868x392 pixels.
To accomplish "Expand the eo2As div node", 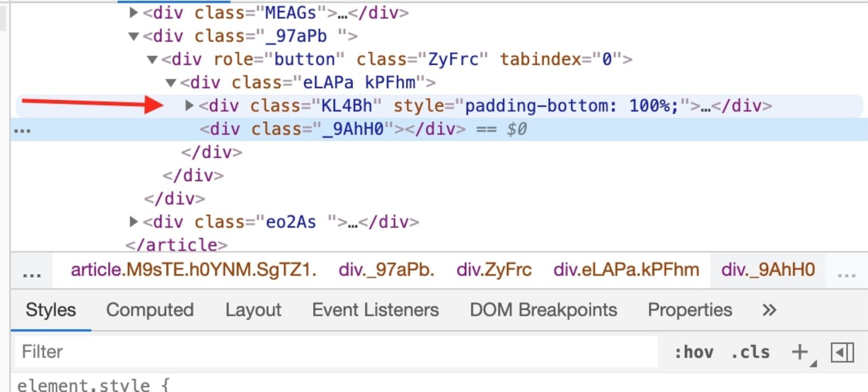I will click(134, 221).
